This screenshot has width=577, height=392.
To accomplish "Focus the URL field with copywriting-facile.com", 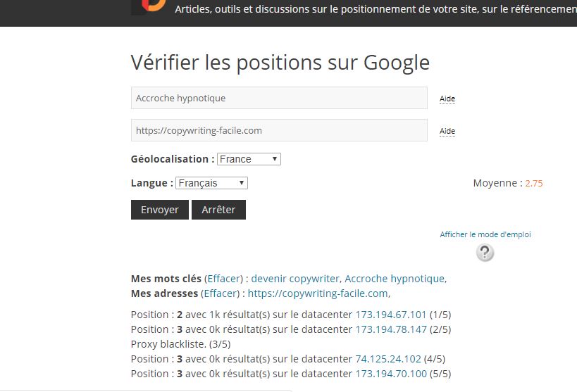I will point(279,130).
